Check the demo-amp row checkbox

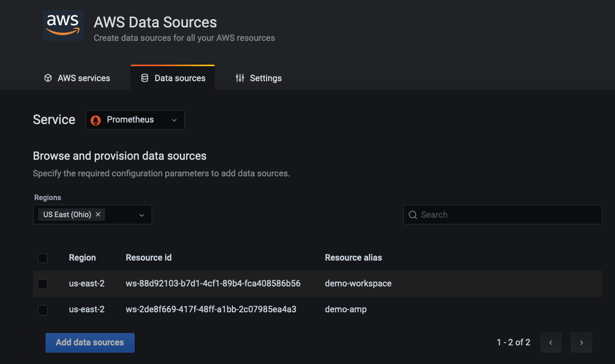(x=43, y=310)
